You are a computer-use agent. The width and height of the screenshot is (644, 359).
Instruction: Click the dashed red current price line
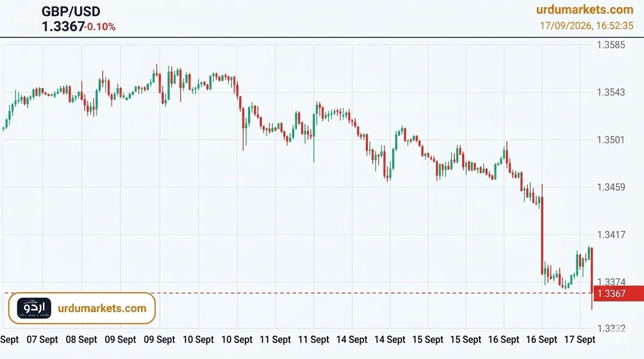click(300, 293)
